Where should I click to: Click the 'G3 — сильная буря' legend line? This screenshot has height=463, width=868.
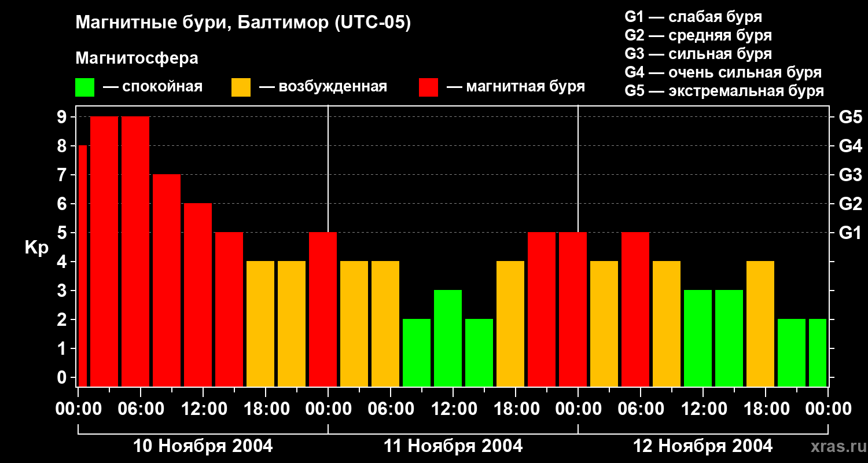point(698,54)
